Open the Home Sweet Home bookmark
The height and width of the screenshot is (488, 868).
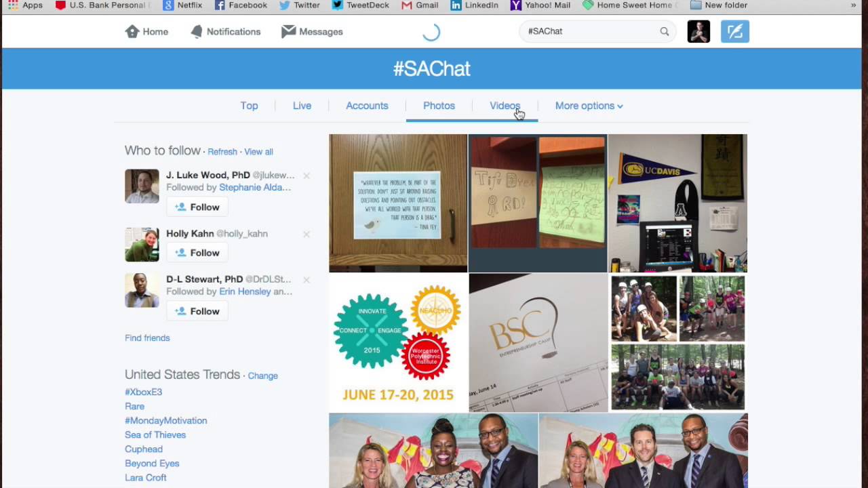(x=629, y=5)
